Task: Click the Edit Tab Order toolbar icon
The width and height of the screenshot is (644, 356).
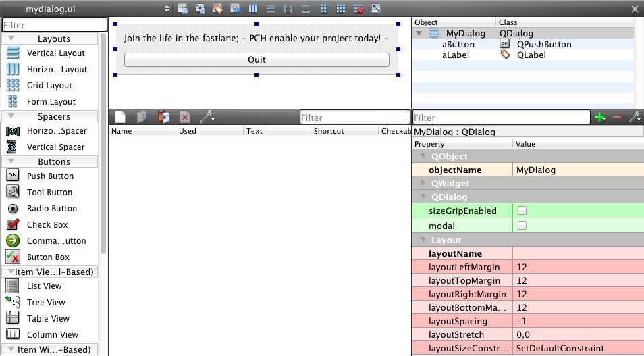Action: point(235,9)
